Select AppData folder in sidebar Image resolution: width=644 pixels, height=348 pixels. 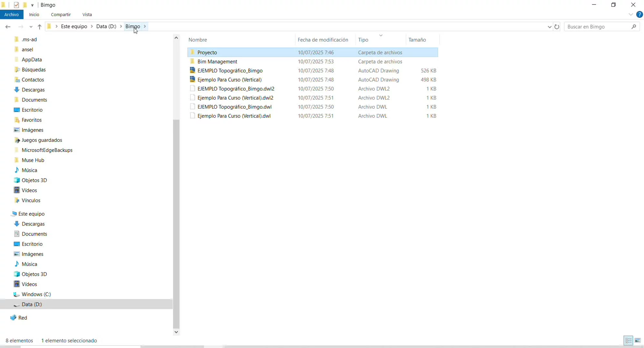pyautogui.click(x=32, y=59)
